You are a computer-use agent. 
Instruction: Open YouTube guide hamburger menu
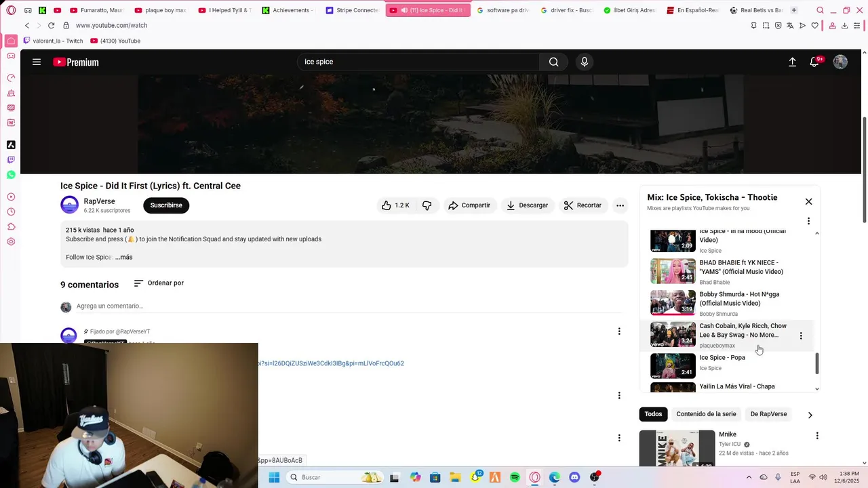(x=37, y=62)
